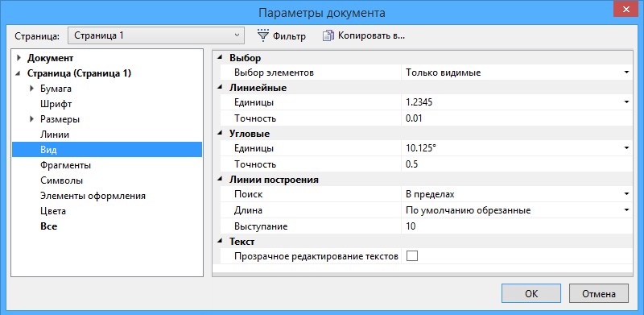The height and width of the screenshot is (315, 644).
Task: Open the linear Единицы 1.2345 dropdown
Action: click(x=626, y=102)
